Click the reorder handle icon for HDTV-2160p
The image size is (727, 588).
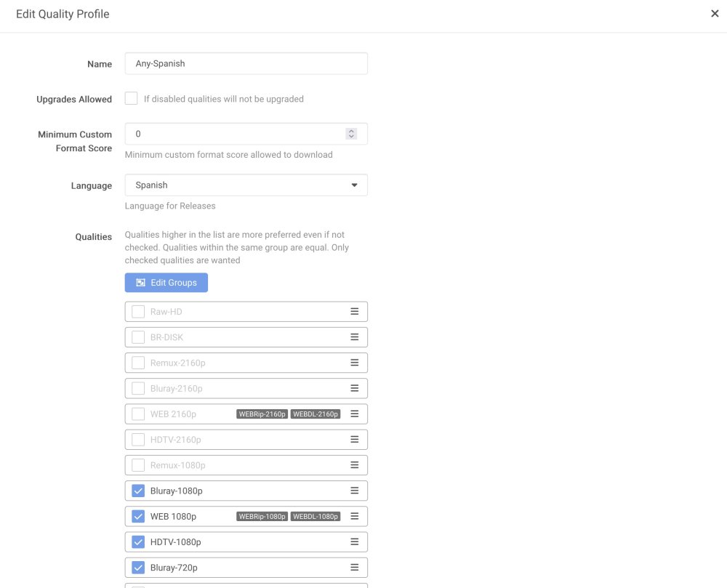click(354, 439)
